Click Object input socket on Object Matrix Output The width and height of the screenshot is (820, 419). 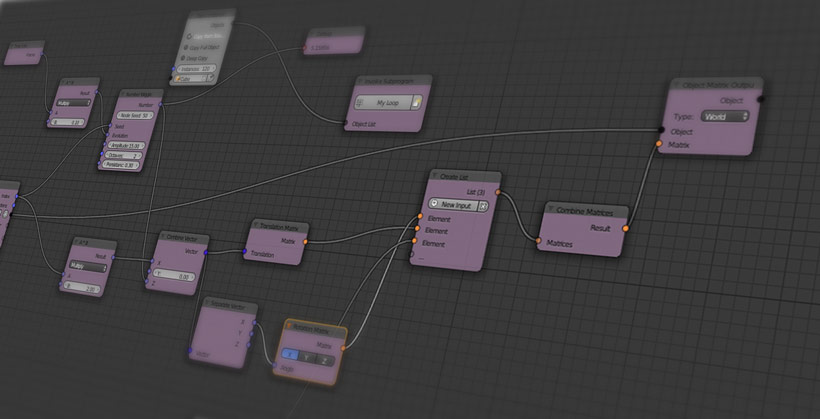[x=661, y=130]
